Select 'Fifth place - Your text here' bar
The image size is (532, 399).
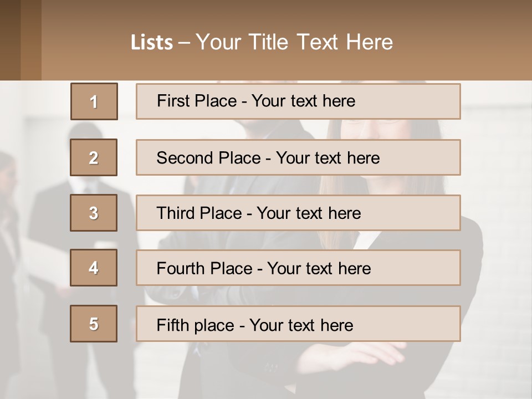pyautogui.click(x=298, y=324)
